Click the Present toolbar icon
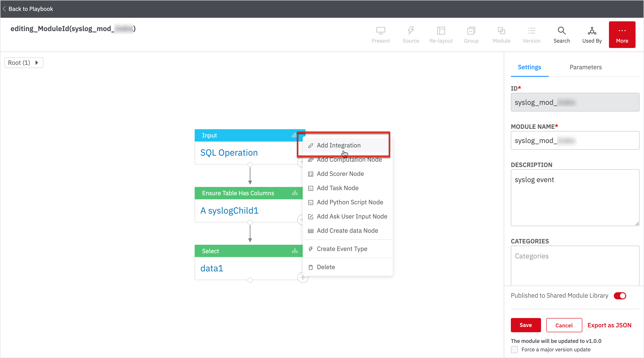This screenshot has width=644, height=358. click(x=380, y=31)
